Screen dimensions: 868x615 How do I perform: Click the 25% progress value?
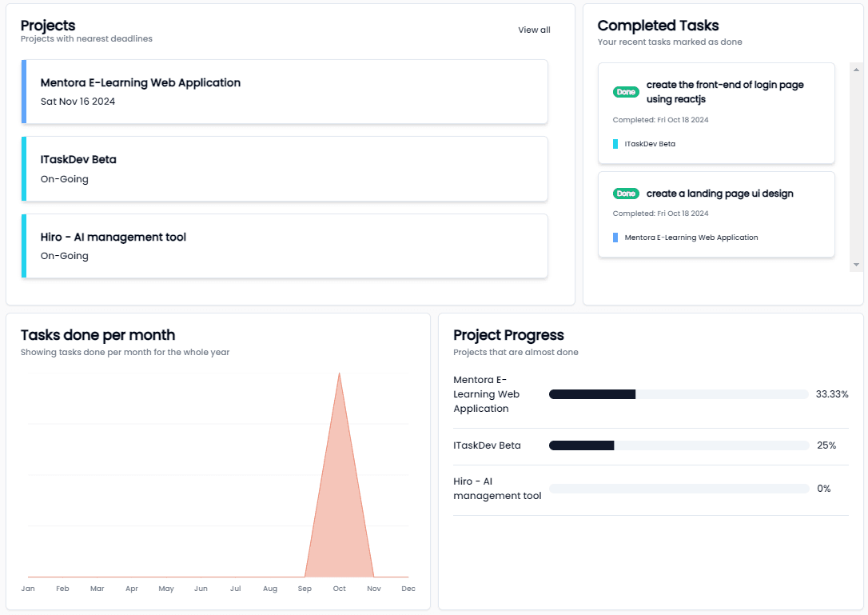(x=826, y=445)
